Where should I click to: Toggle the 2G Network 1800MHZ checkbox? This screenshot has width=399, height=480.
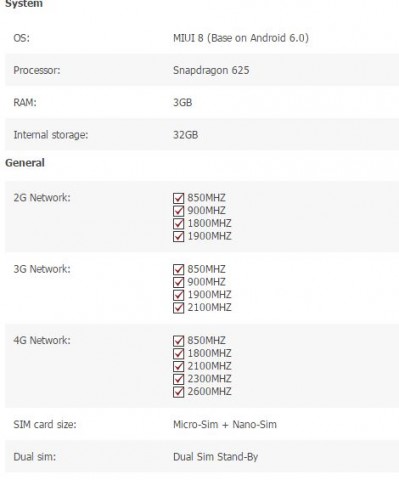click(x=179, y=223)
